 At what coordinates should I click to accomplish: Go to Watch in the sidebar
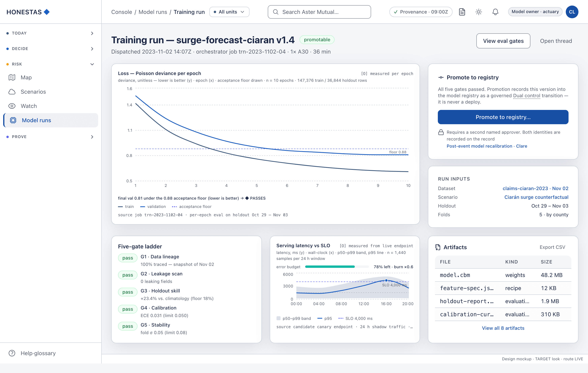(x=50, y=106)
